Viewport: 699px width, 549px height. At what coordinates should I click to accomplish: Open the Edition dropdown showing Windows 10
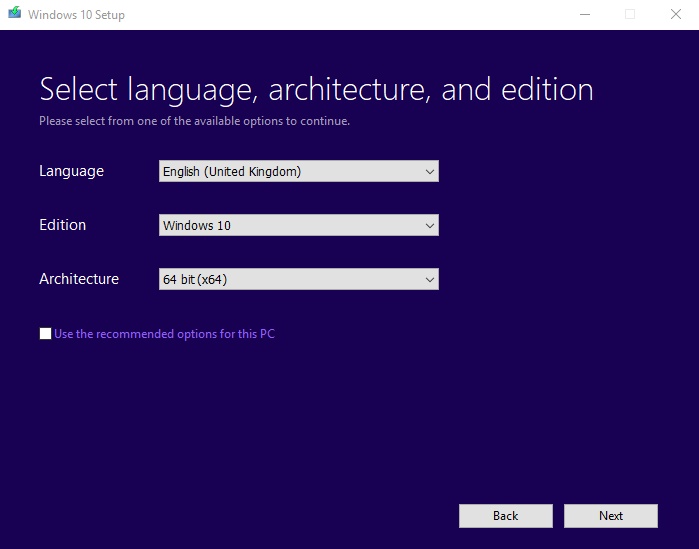click(x=299, y=225)
